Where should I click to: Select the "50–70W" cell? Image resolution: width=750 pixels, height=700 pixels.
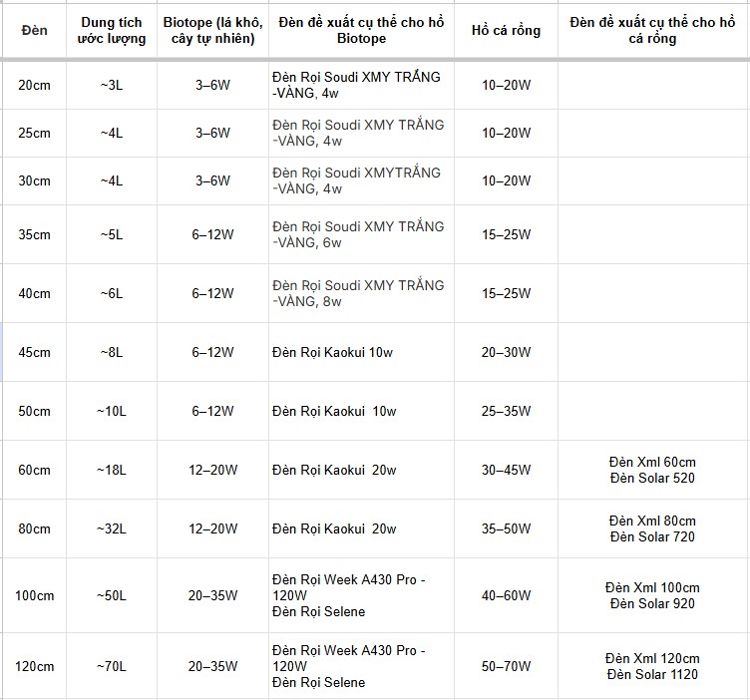point(505,666)
